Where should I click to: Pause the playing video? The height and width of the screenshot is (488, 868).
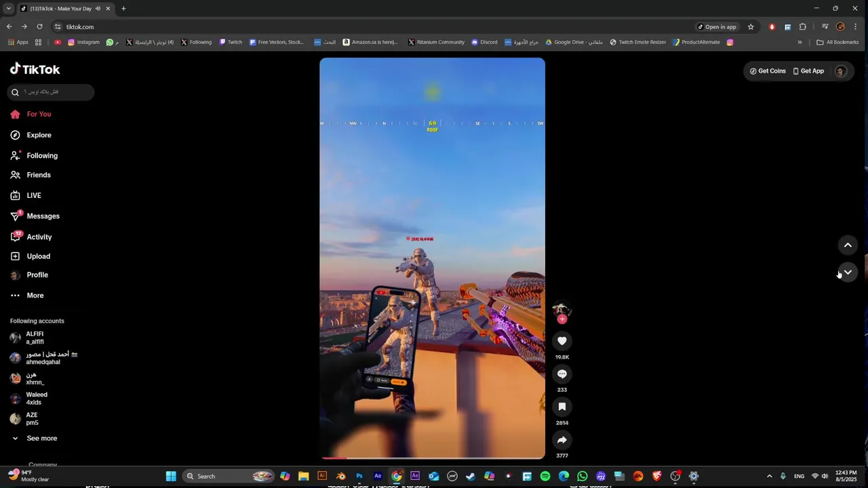click(432, 258)
